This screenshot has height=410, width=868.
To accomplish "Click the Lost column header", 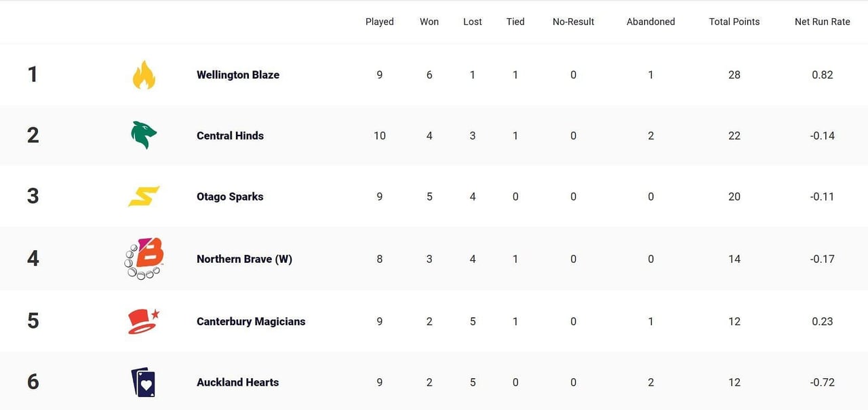I will pos(473,22).
